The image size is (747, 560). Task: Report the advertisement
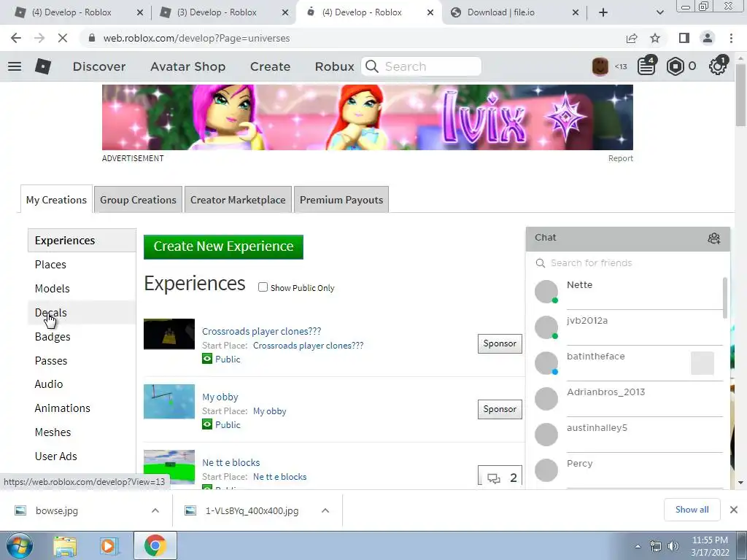[620, 158]
